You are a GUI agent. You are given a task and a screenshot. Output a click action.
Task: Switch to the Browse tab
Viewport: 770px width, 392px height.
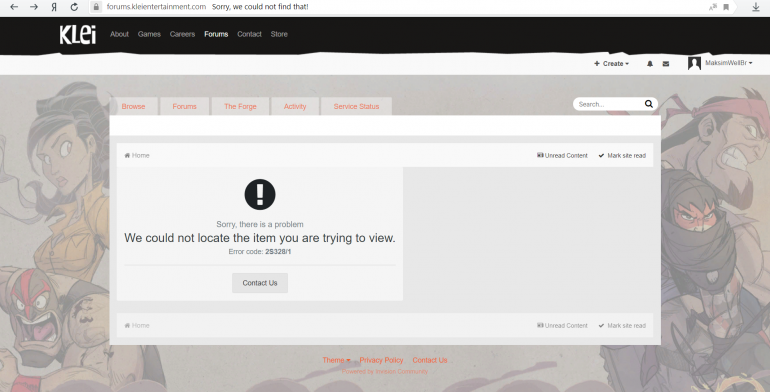pyautogui.click(x=134, y=106)
